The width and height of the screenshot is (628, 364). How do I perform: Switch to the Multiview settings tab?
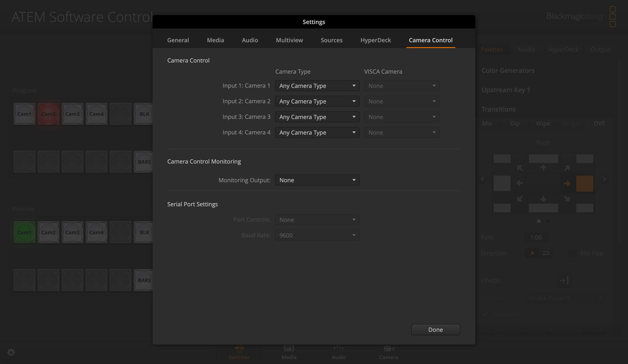pos(289,40)
